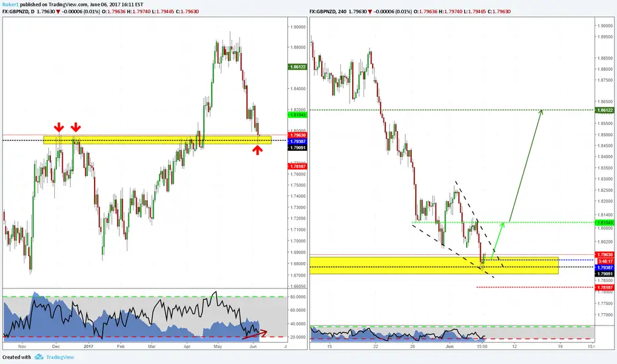Click the 60.0000 level on daily oscillator scale

coord(299,310)
